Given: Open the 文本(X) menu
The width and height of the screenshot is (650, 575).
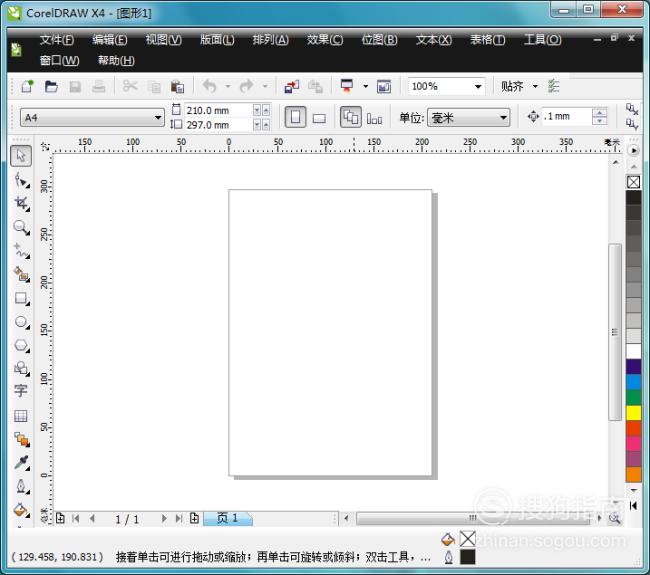Looking at the screenshot, I should (434, 40).
